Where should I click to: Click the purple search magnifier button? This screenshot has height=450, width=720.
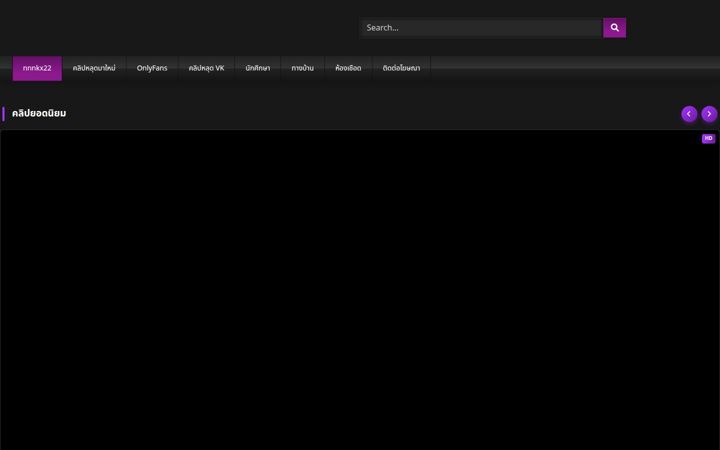click(614, 28)
